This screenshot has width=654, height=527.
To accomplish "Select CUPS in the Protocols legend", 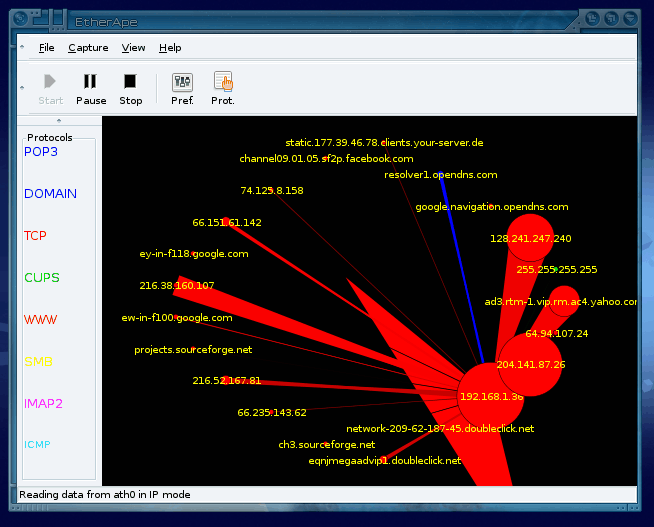I will point(42,277).
